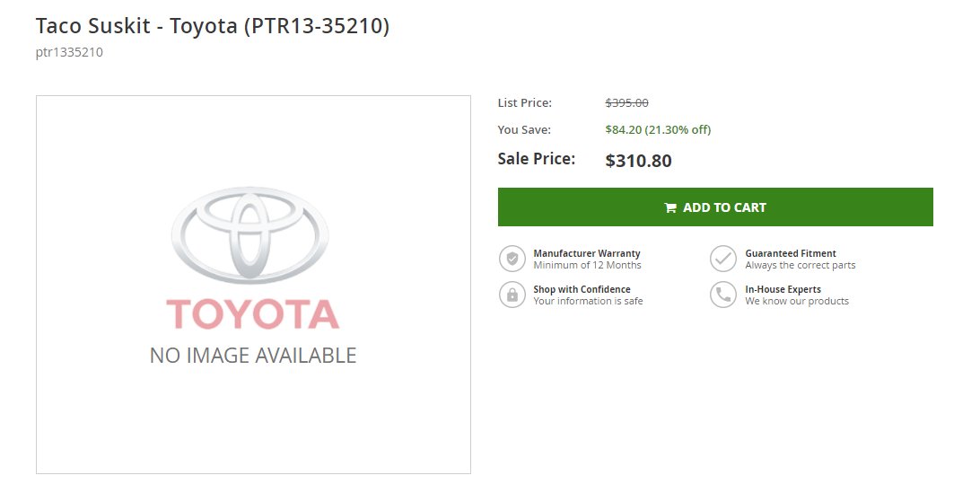Click the red TOYOTA wordmark

point(252,313)
